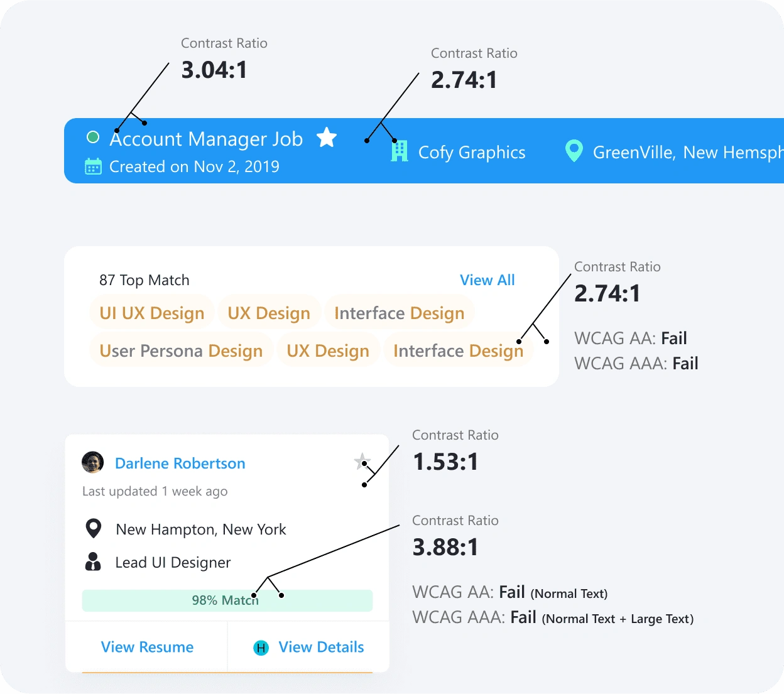
Task: Click the green status dot in blue banner
Action: 93,137
